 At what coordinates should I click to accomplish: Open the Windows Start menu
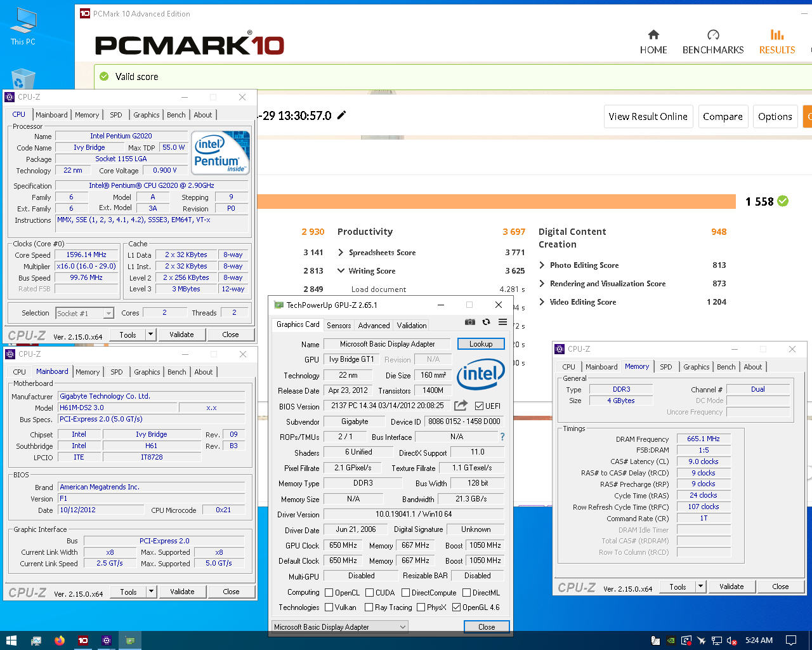(x=11, y=640)
